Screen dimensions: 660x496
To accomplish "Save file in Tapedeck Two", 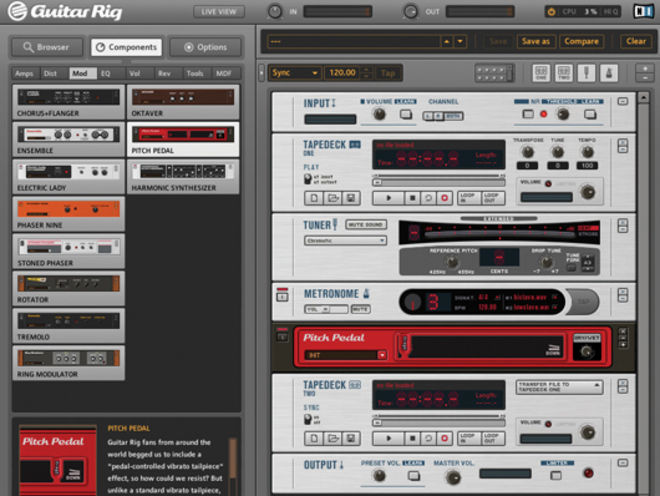I will (351, 439).
